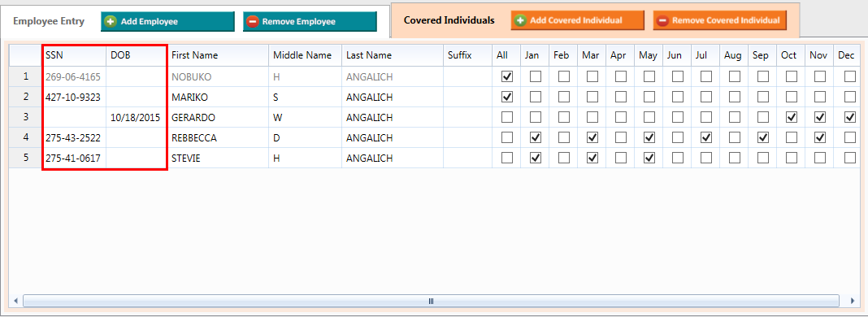
Task: Click the SSN cell 275-41-0617
Action: click(74, 158)
